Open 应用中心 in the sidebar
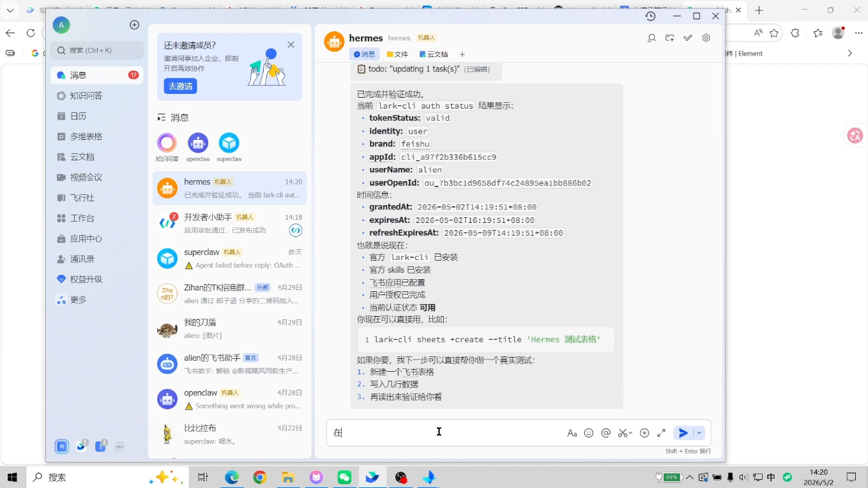The height and width of the screenshot is (488, 868). [x=97, y=239]
